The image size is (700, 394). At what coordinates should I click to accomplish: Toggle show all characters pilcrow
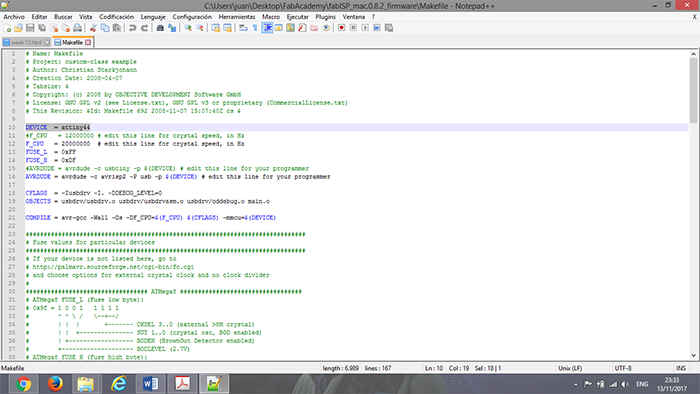click(x=255, y=28)
